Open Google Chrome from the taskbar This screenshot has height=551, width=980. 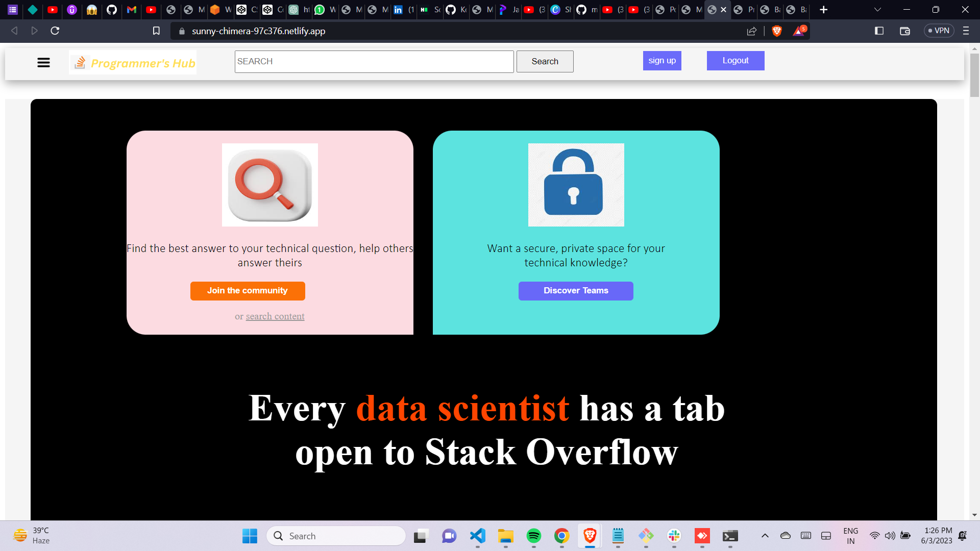[x=561, y=536]
